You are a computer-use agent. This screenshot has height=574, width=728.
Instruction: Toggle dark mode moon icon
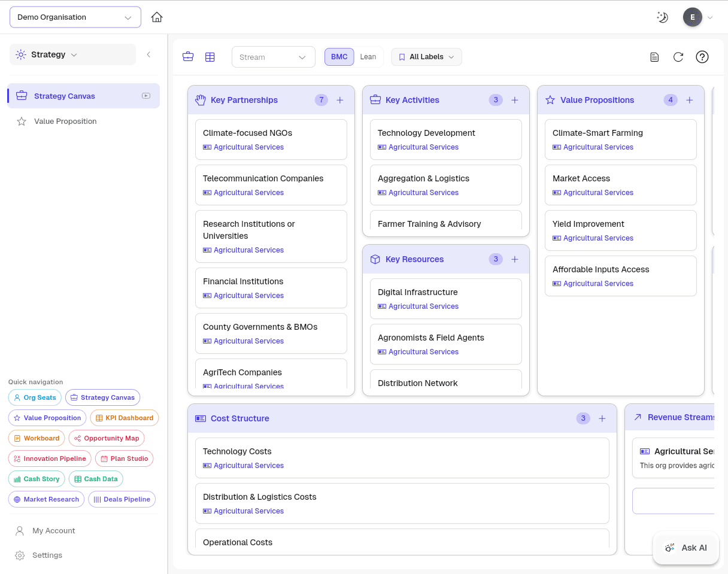tap(662, 17)
